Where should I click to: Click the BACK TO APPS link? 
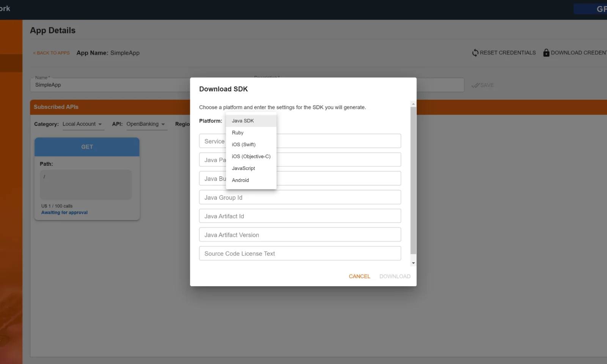coord(51,53)
